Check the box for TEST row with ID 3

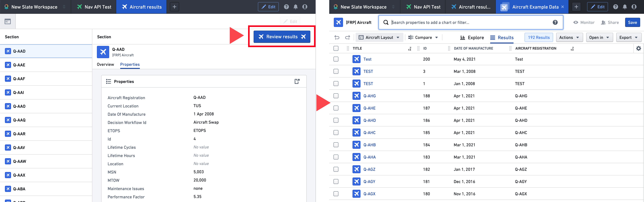pos(336,71)
